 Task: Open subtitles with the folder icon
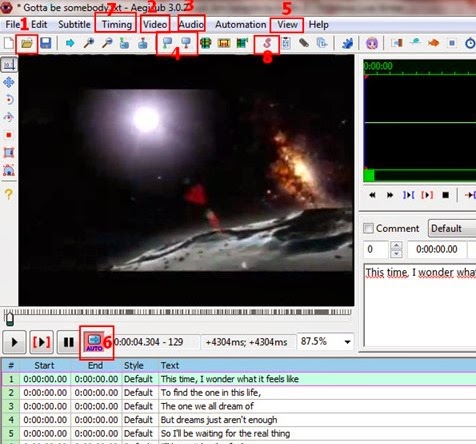tap(27, 43)
